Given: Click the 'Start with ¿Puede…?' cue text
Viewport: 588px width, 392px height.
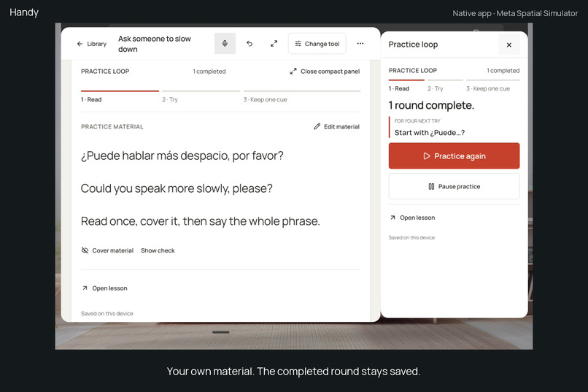Looking at the screenshot, I should (430, 132).
